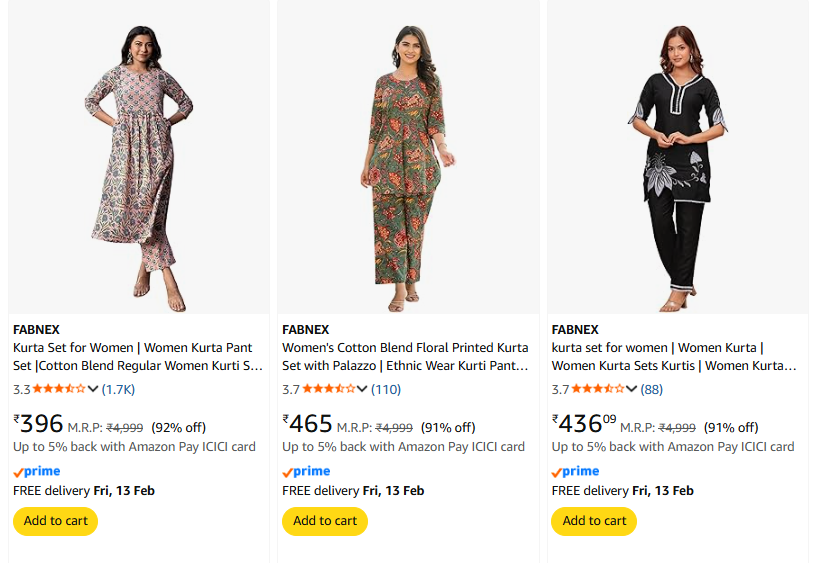Click star rating icons for the ₹396 kurta
The image size is (816, 563).
[x=59, y=389]
